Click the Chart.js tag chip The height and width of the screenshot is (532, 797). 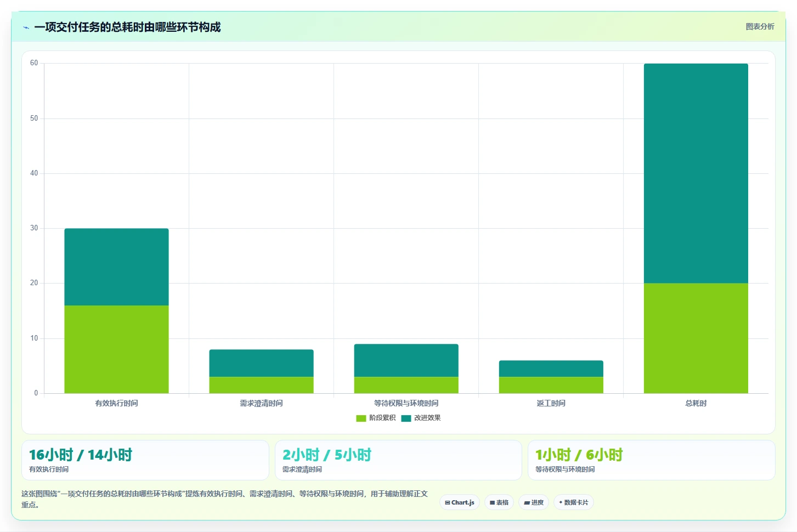pos(460,502)
